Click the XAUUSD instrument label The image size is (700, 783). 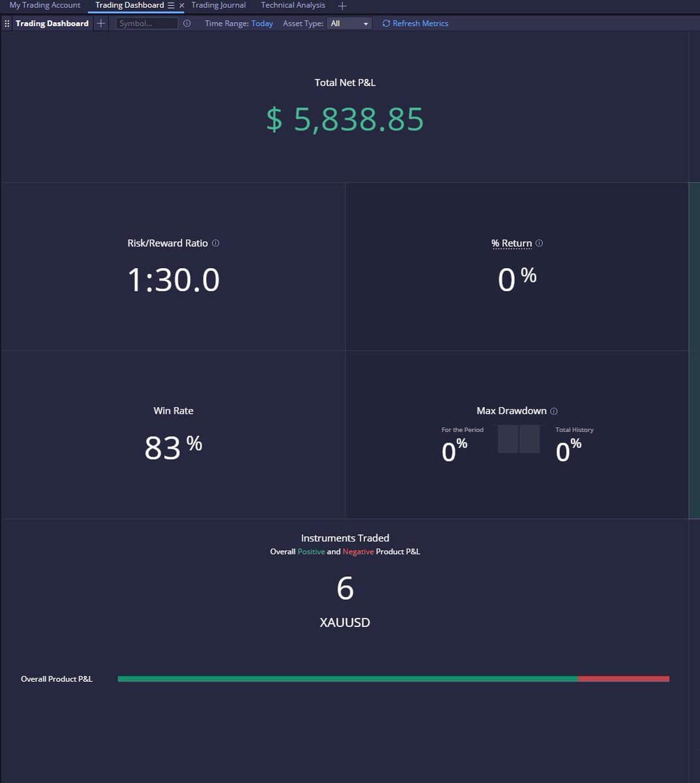point(345,622)
